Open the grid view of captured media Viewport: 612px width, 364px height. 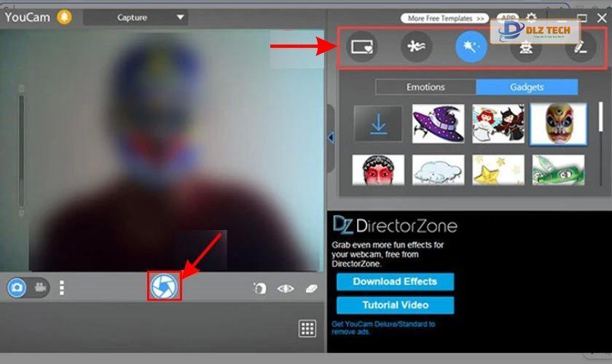coord(307,328)
